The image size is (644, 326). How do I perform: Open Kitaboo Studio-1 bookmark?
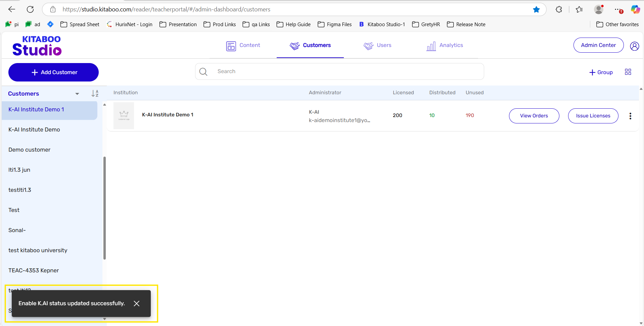tap(382, 24)
